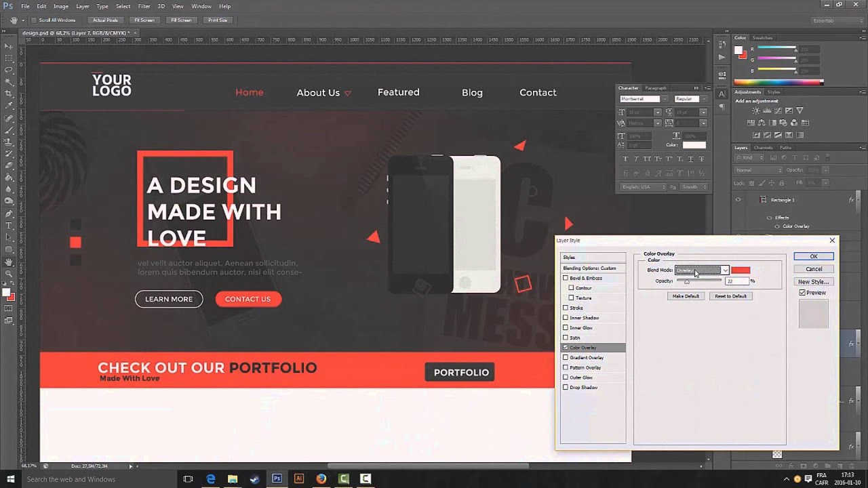The height and width of the screenshot is (488, 868).
Task: Click the Color Overlay opacity slider
Action: pos(699,281)
